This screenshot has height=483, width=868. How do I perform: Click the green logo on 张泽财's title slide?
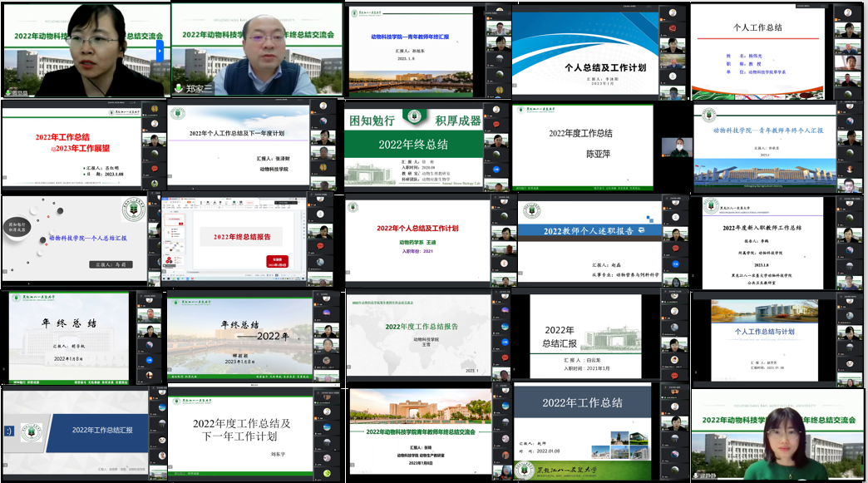click(176, 114)
